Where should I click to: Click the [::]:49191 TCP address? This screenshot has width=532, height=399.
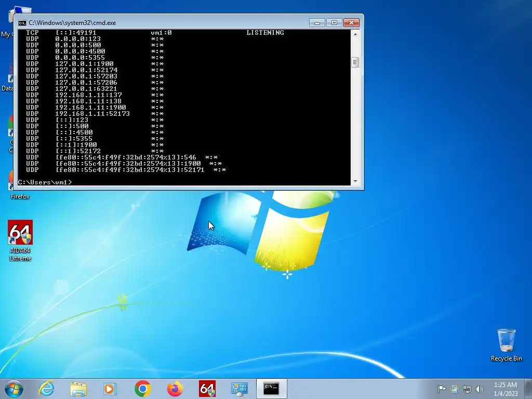click(x=76, y=33)
